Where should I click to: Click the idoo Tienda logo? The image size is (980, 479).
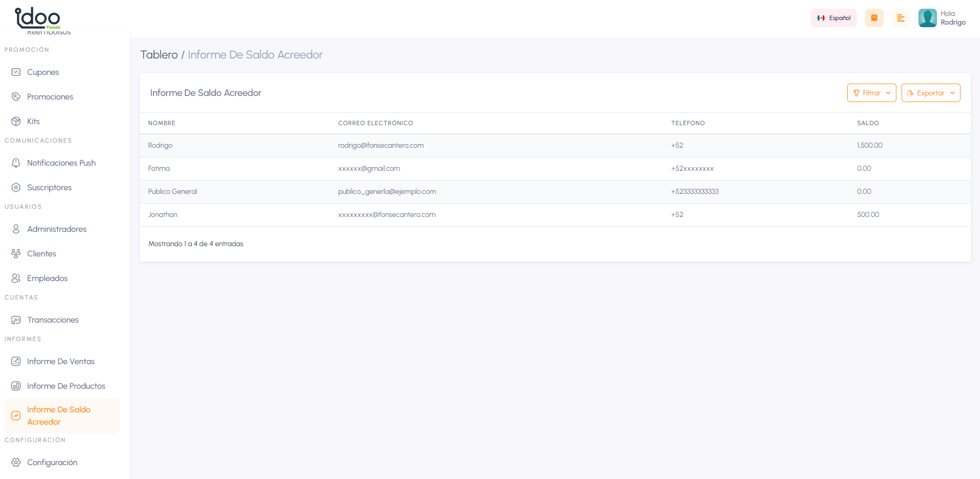coord(37,17)
